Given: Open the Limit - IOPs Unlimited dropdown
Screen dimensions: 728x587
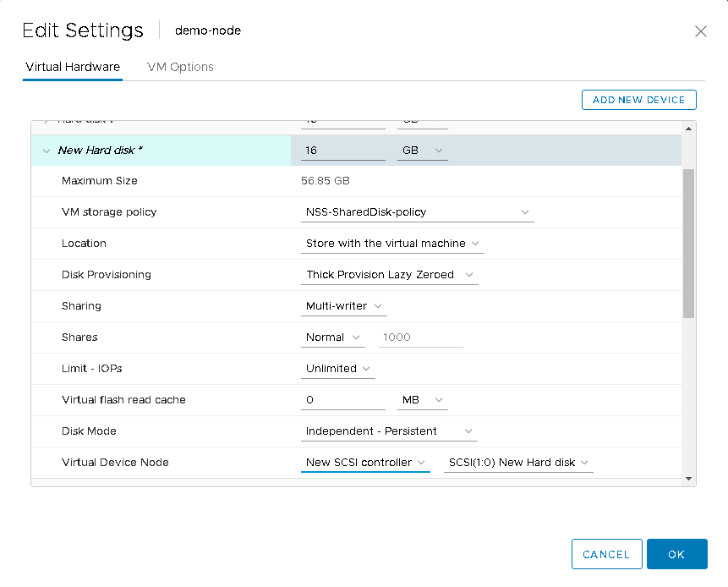Looking at the screenshot, I should 338,369.
